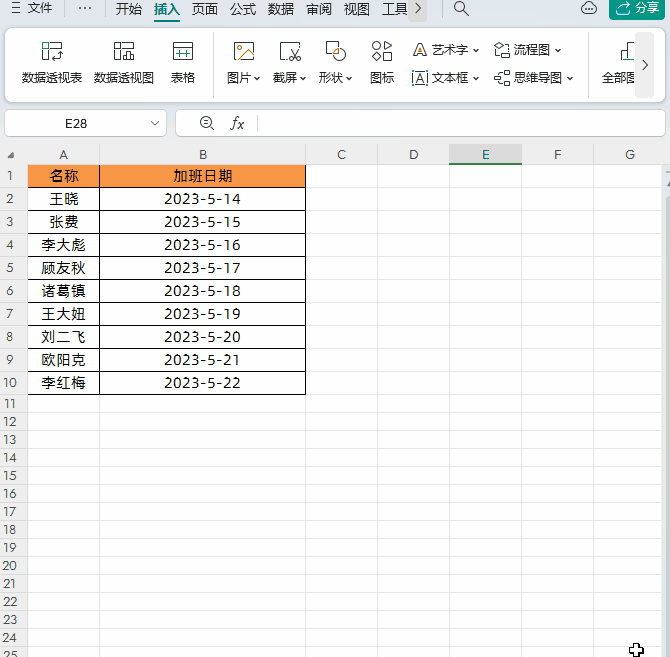The image size is (670, 657).
Task: Open the 视图 tab
Action: click(x=357, y=9)
